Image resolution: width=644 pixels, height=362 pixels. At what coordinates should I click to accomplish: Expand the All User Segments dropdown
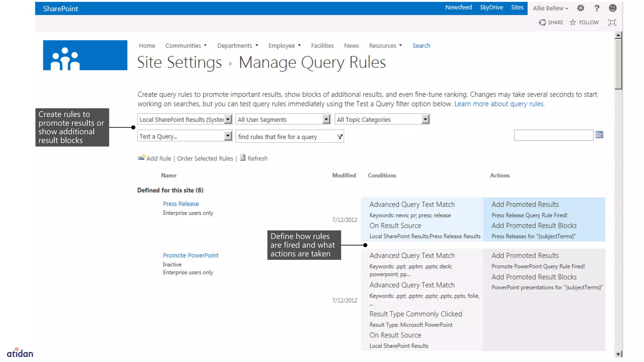(x=283, y=119)
